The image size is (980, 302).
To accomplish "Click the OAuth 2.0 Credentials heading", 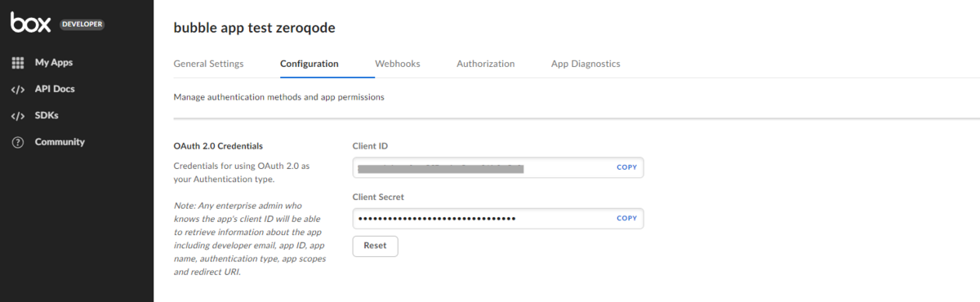I will (218, 146).
